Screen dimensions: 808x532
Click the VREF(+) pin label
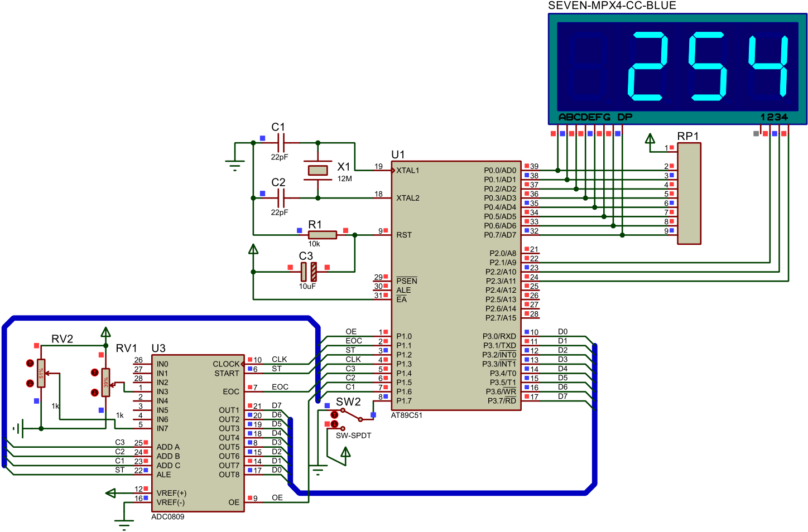171,493
